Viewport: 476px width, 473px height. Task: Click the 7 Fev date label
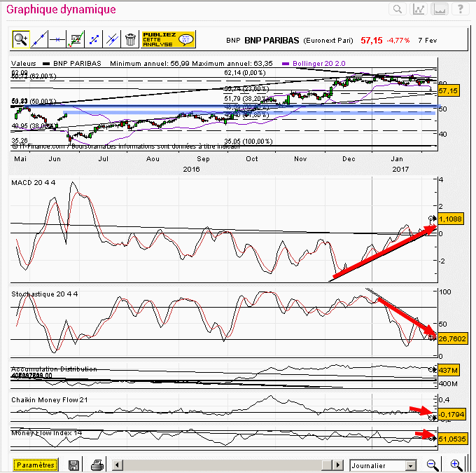tap(428, 41)
